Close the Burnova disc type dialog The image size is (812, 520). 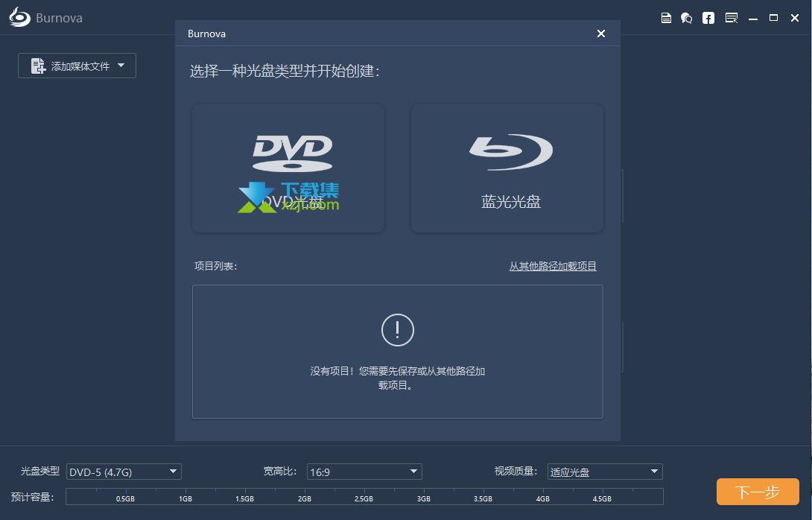tap(601, 34)
